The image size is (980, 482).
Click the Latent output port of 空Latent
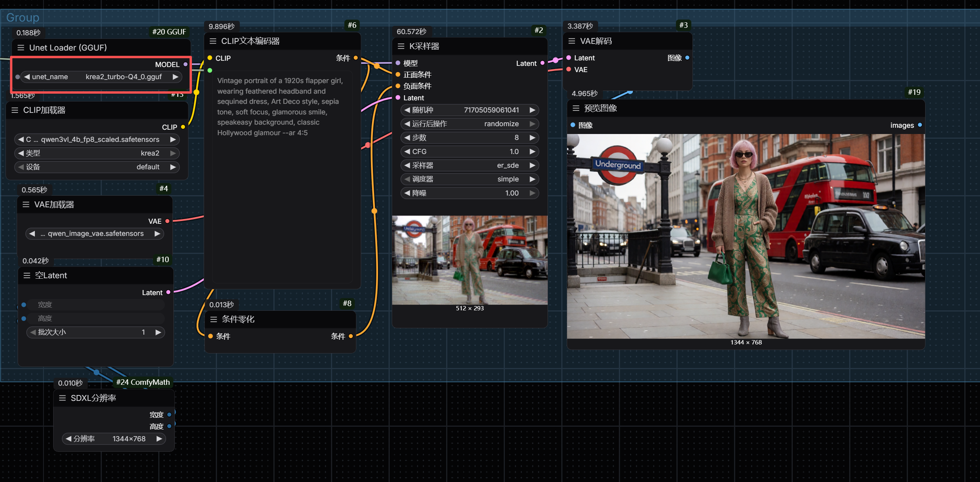tap(168, 292)
